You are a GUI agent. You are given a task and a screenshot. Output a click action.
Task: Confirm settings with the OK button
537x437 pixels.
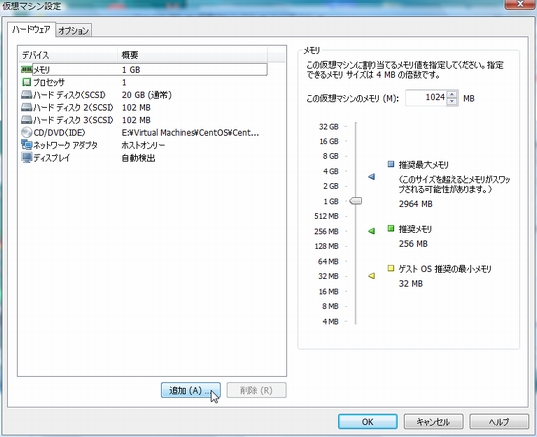pyautogui.click(x=367, y=422)
